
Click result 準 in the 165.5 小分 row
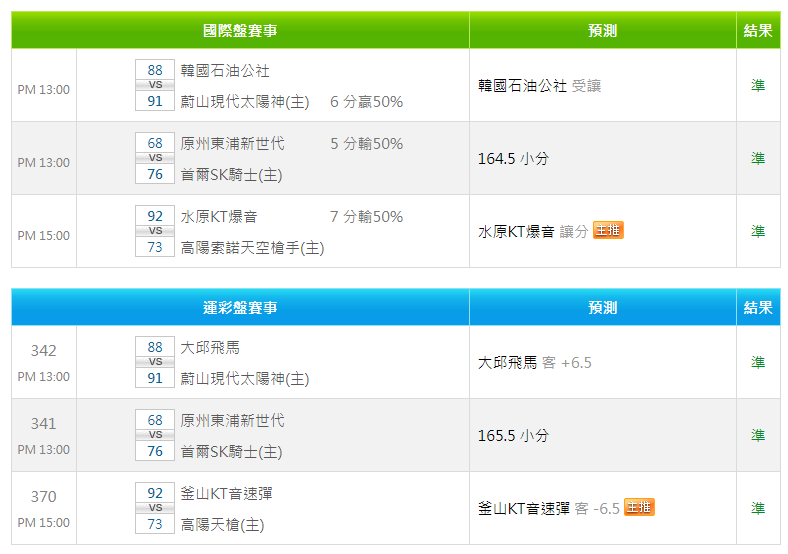758,435
